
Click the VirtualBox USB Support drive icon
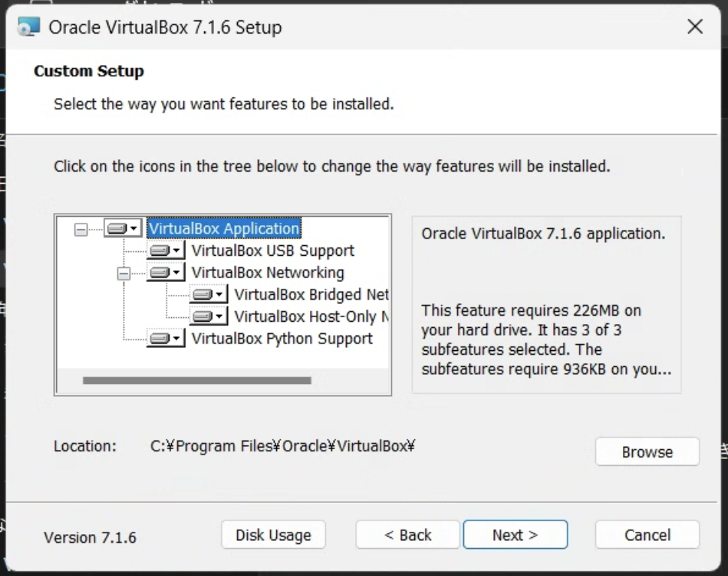pyautogui.click(x=160, y=250)
